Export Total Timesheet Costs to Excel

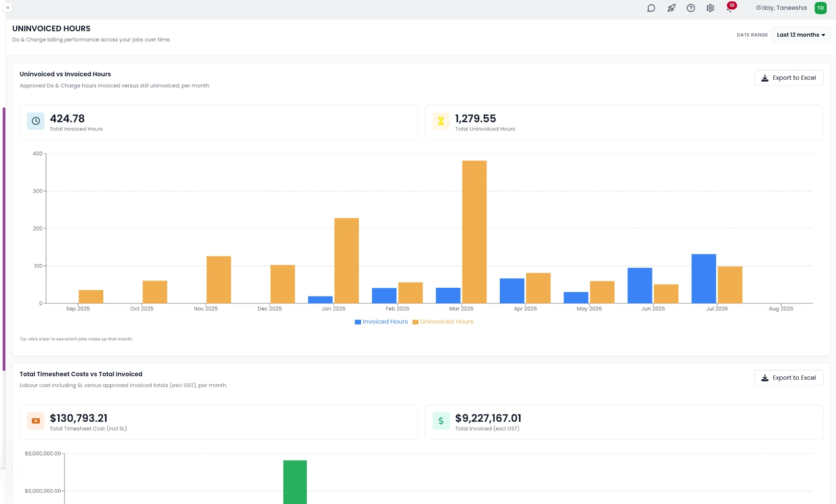[x=789, y=378]
